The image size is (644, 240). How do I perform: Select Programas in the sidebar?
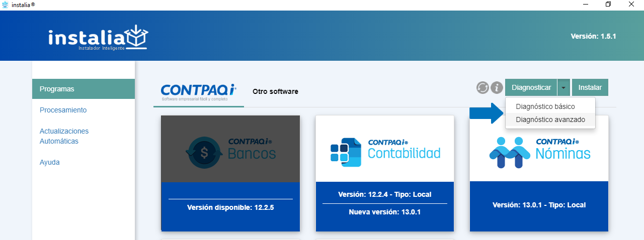tap(57, 89)
